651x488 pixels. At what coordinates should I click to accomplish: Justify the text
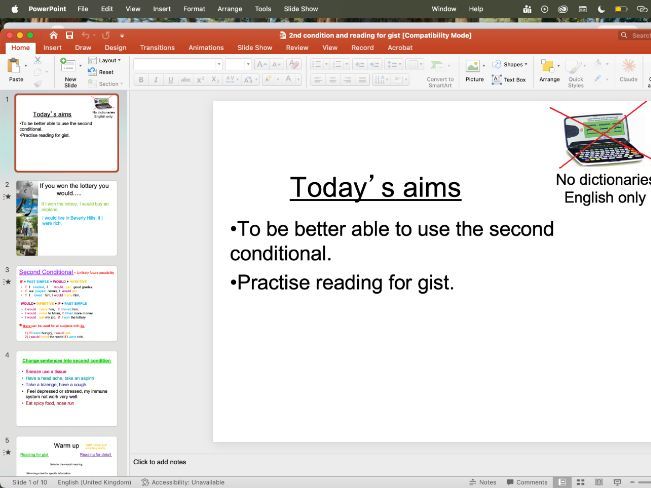(362, 79)
